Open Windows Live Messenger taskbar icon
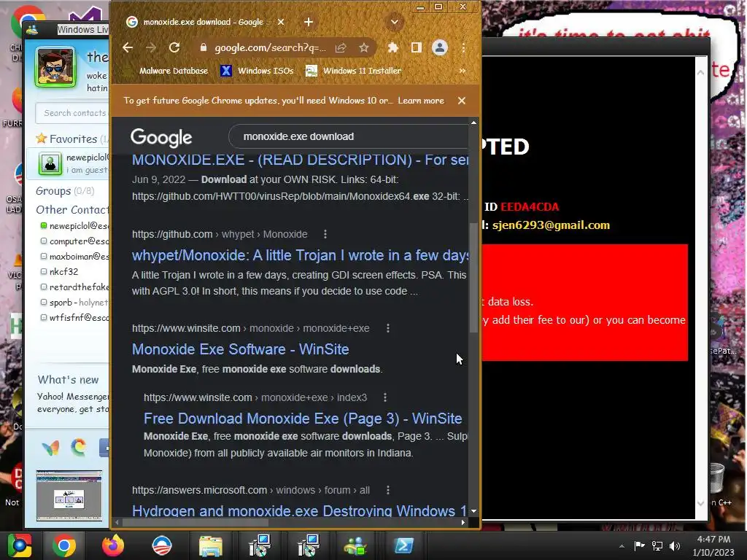Viewport: 747px width, 560px height. tap(355, 545)
